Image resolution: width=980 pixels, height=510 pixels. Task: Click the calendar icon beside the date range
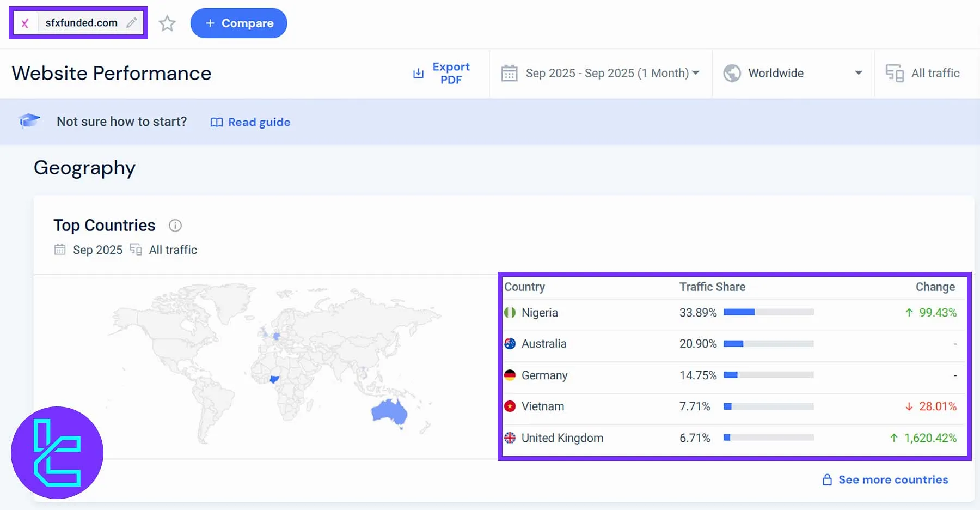pos(510,72)
